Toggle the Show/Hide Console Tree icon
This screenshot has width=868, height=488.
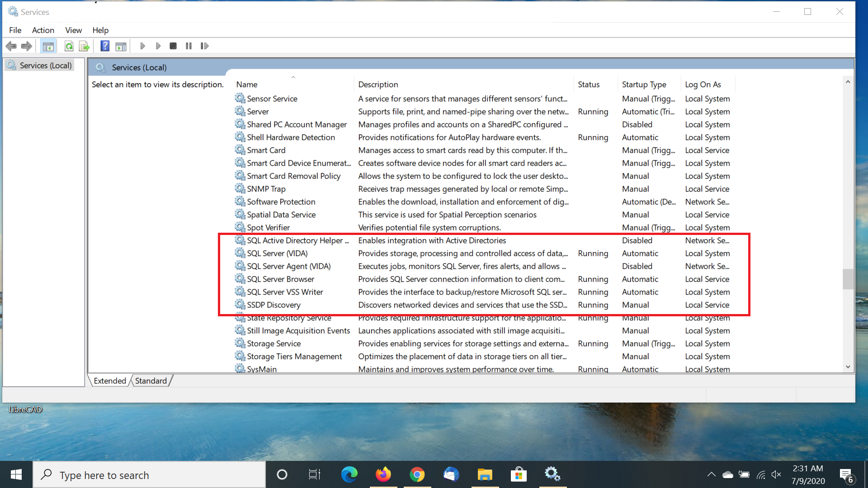tap(48, 46)
